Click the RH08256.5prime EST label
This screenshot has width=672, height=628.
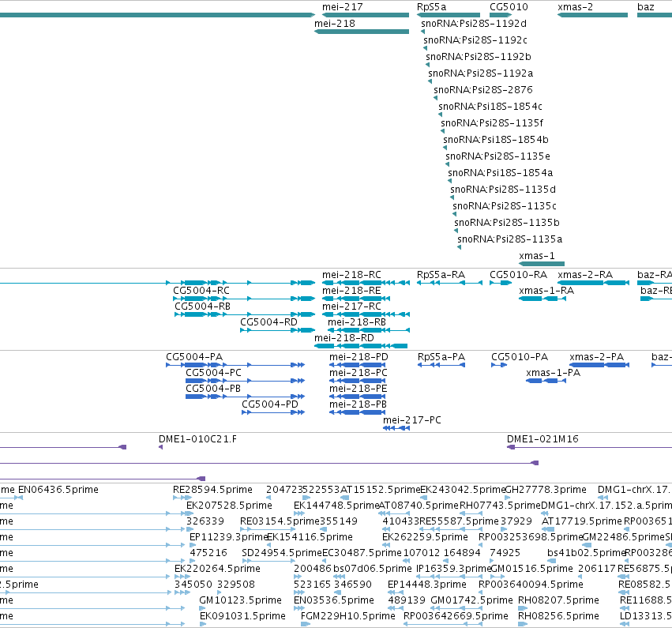(x=558, y=616)
